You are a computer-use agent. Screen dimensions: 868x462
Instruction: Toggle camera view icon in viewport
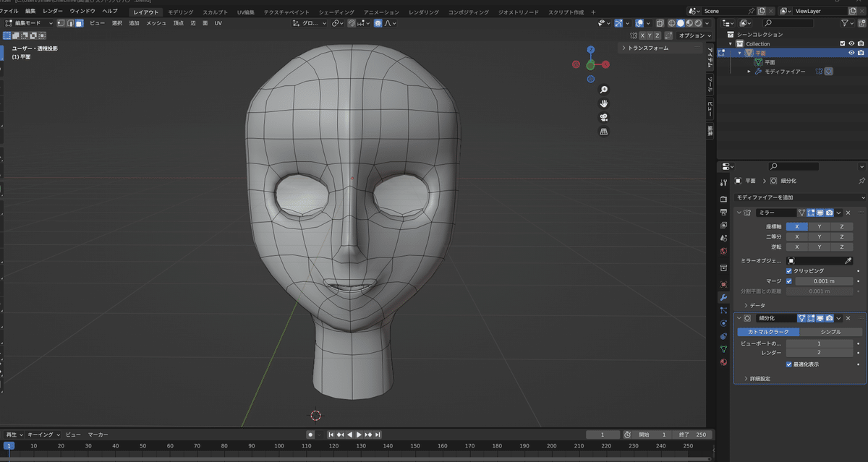(604, 117)
